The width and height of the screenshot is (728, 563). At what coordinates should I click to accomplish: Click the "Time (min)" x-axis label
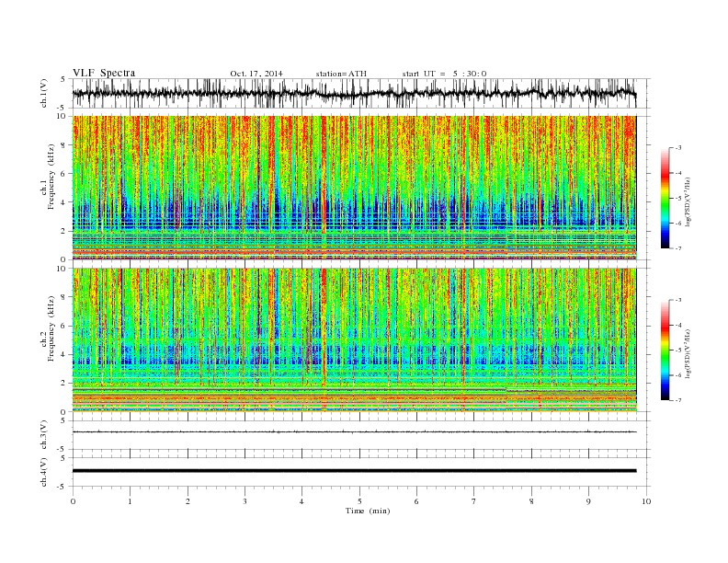click(x=368, y=511)
